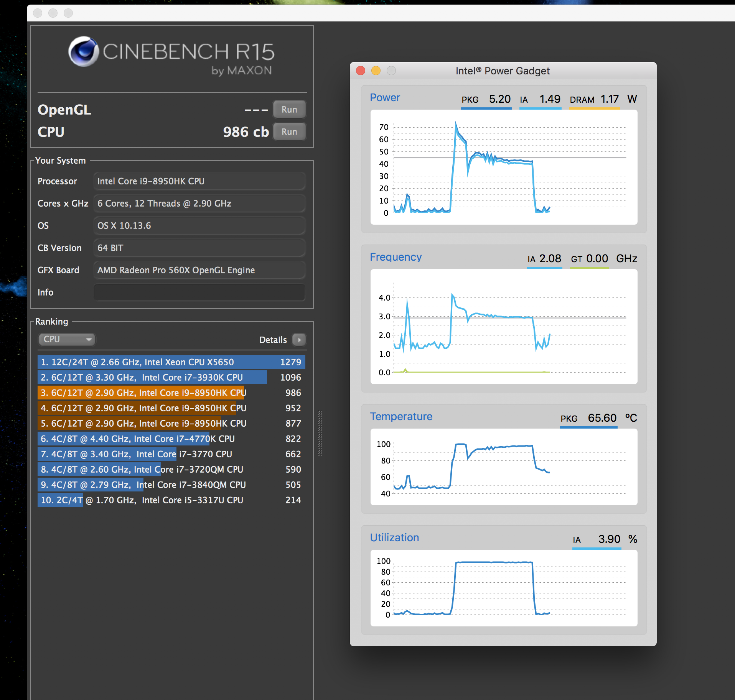735x700 pixels.
Task: Click the 64 BIT CB Version field
Action: point(199,248)
